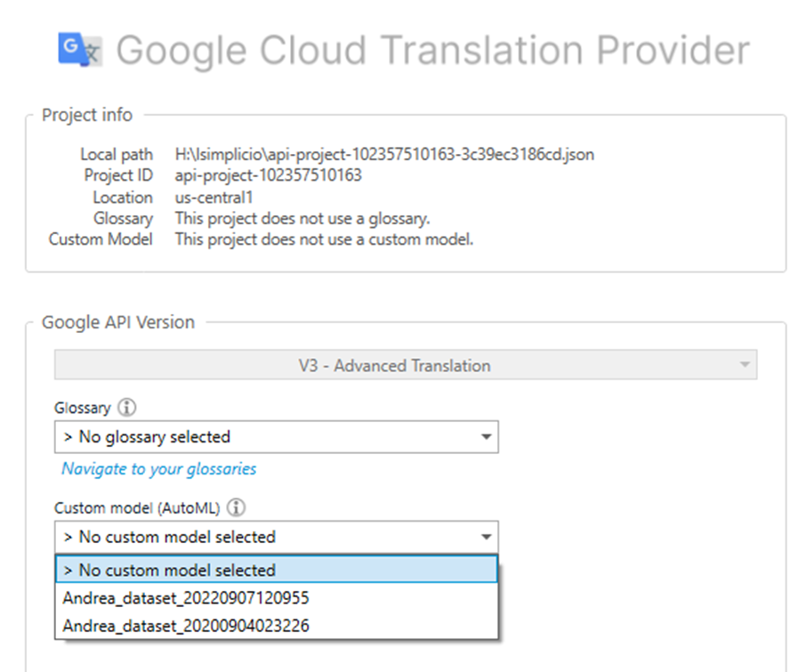Screen dimensions: 791x672
Task: Click the local path json file value
Action: (x=384, y=154)
